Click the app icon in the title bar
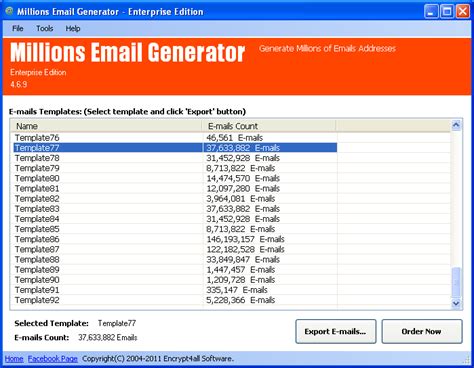 click(9, 11)
